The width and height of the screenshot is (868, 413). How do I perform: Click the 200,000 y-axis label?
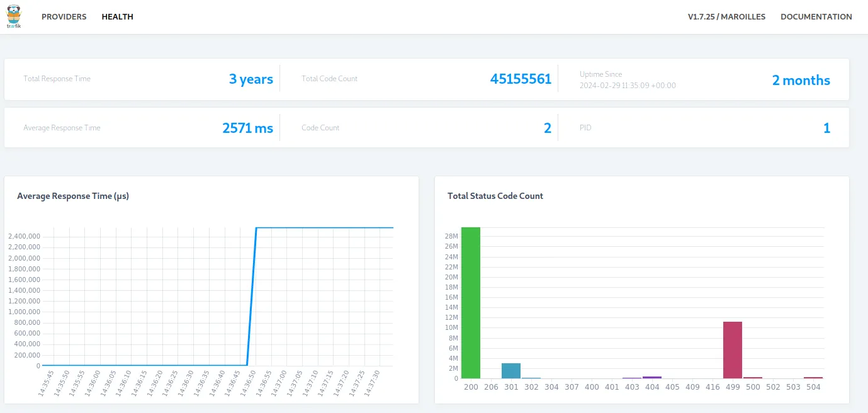click(x=27, y=354)
